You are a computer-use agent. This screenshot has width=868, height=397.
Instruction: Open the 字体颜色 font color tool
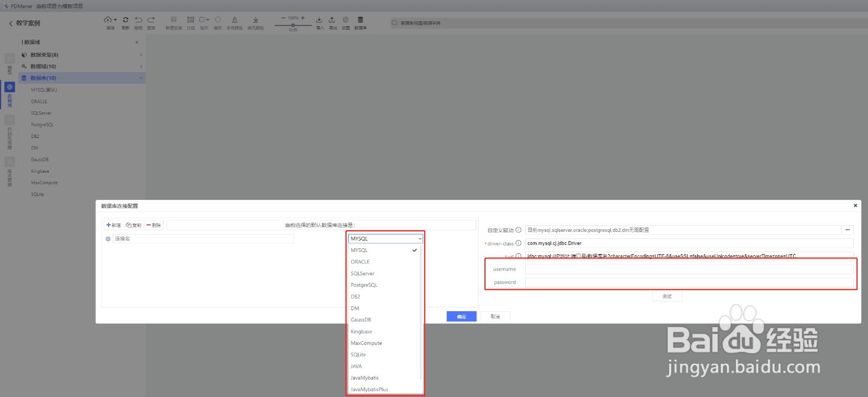click(x=234, y=20)
